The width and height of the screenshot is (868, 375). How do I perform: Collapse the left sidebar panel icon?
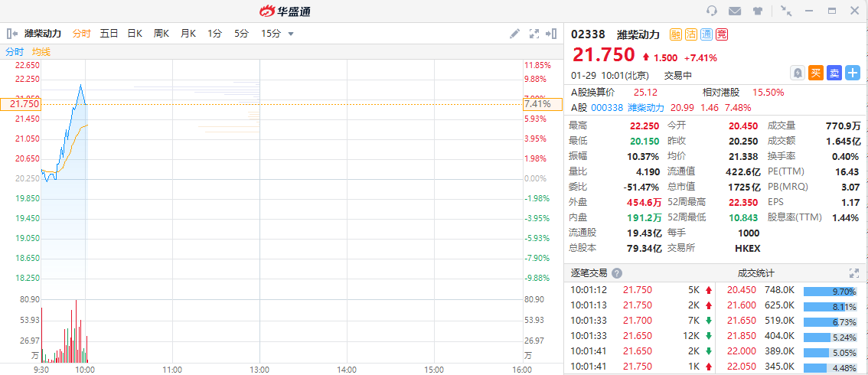12,34
